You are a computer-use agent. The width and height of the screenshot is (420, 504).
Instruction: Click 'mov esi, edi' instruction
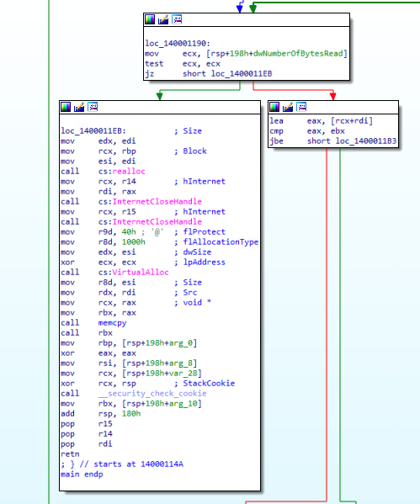98,161
